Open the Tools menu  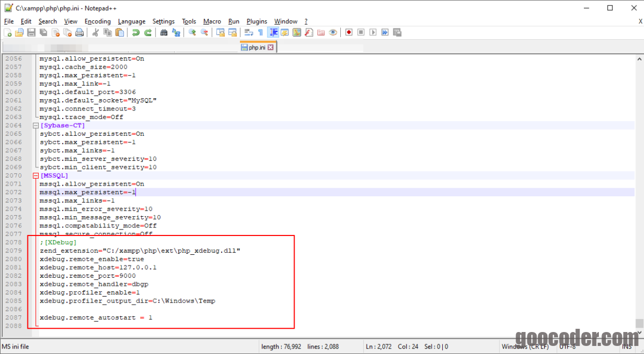click(189, 21)
